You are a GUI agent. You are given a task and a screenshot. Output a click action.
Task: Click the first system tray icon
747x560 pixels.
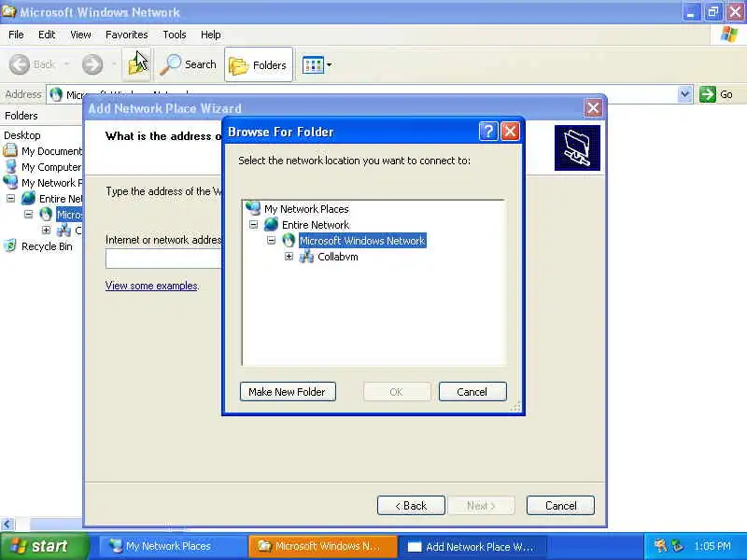660,545
